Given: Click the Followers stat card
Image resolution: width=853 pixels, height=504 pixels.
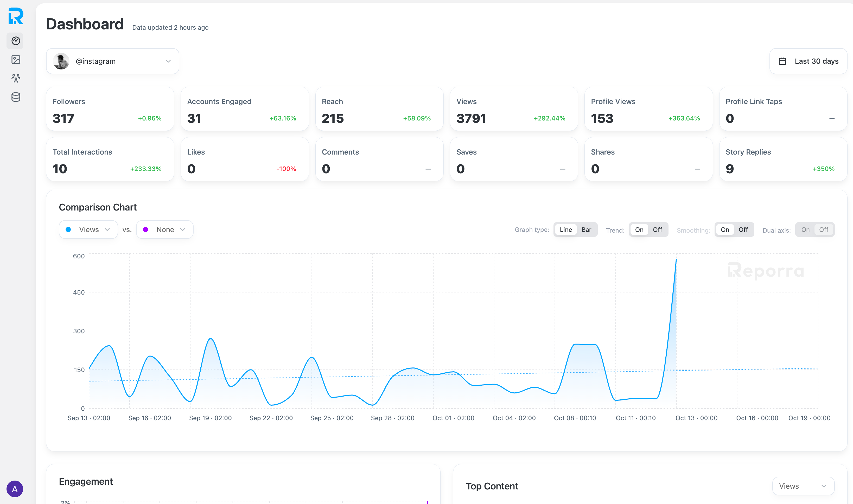Looking at the screenshot, I should click(110, 109).
